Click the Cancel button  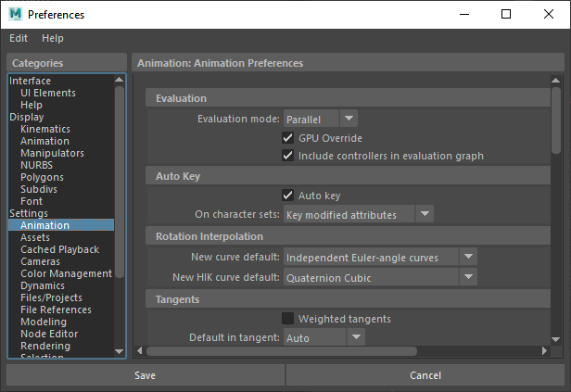tap(425, 375)
